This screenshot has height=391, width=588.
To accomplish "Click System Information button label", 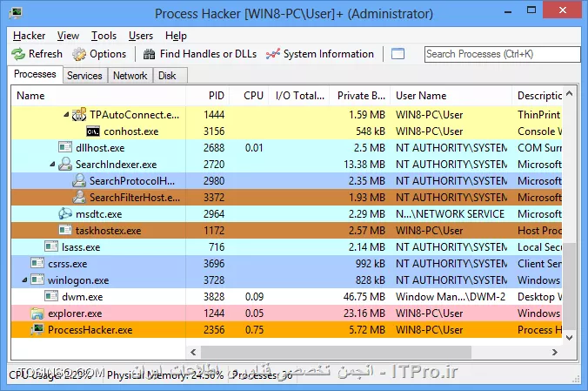I will pos(329,54).
